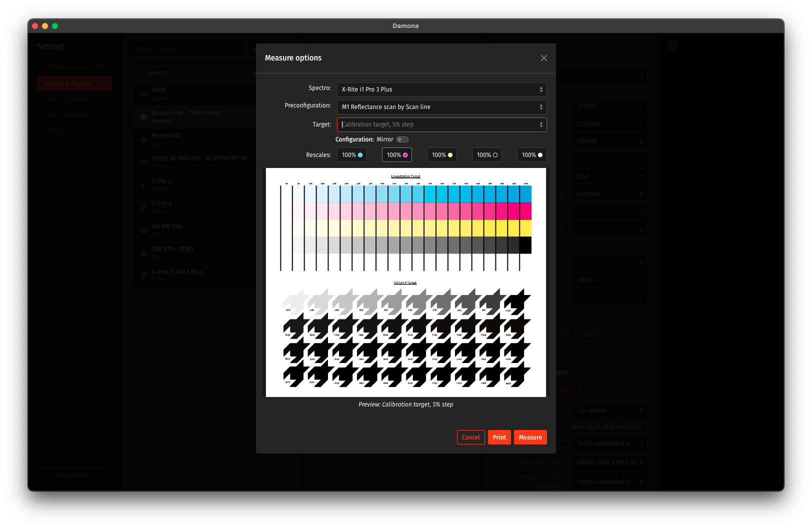
Task: Open the Medias & formats section
Action: point(67,99)
